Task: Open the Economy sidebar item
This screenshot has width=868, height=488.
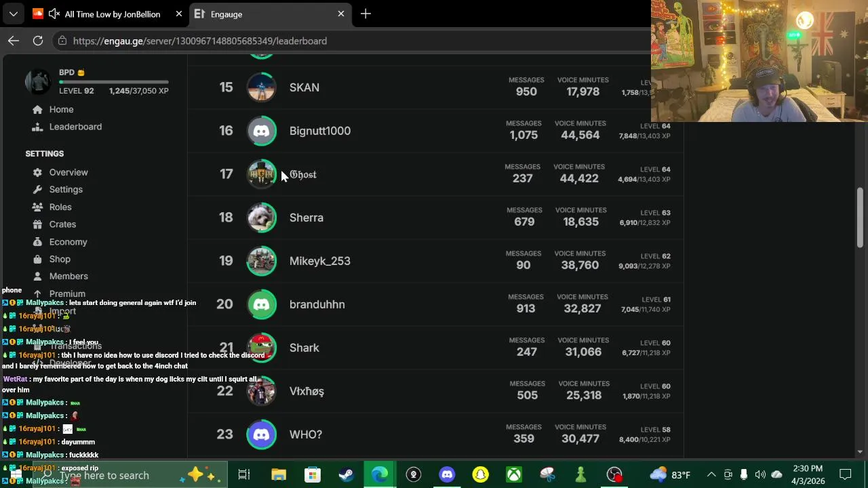Action: click(x=68, y=242)
